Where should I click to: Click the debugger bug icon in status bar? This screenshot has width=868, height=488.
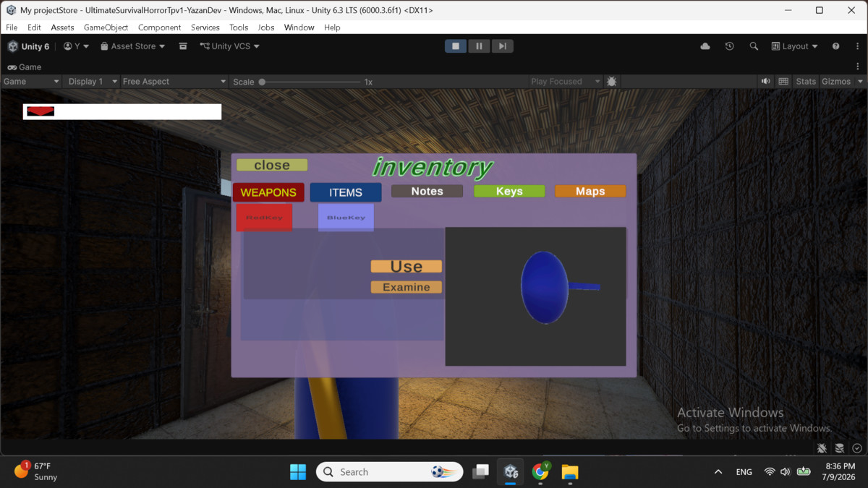point(822,448)
